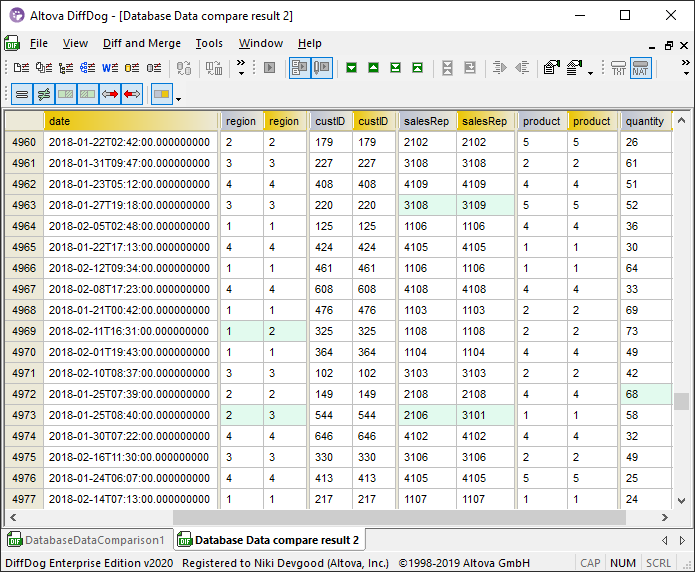Click the yellow salesRep column header
Image resolution: width=695 pixels, height=572 pixels.
pos(485,121)
